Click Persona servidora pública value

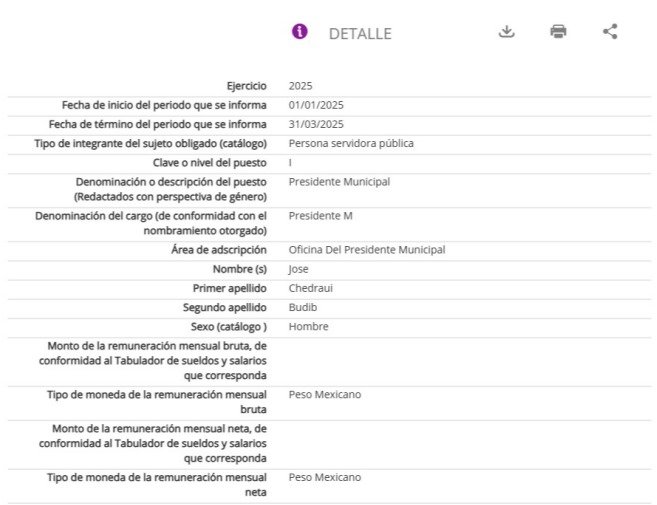point(351,143)
